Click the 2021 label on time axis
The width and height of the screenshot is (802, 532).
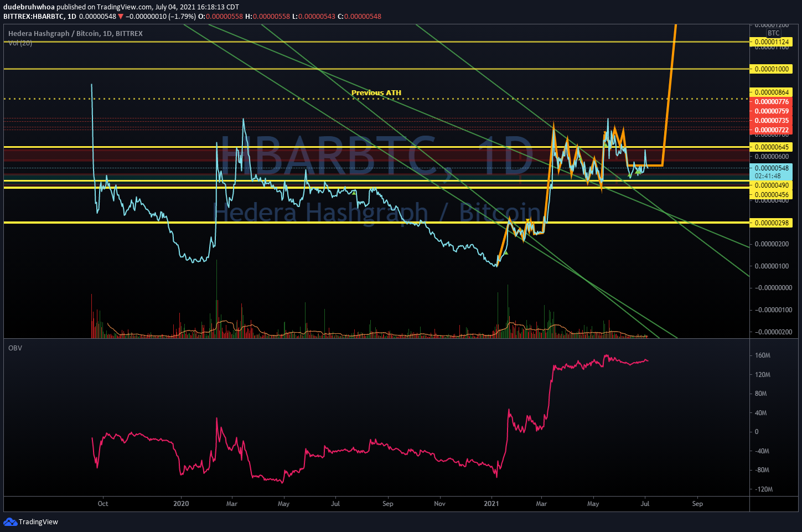491,504
